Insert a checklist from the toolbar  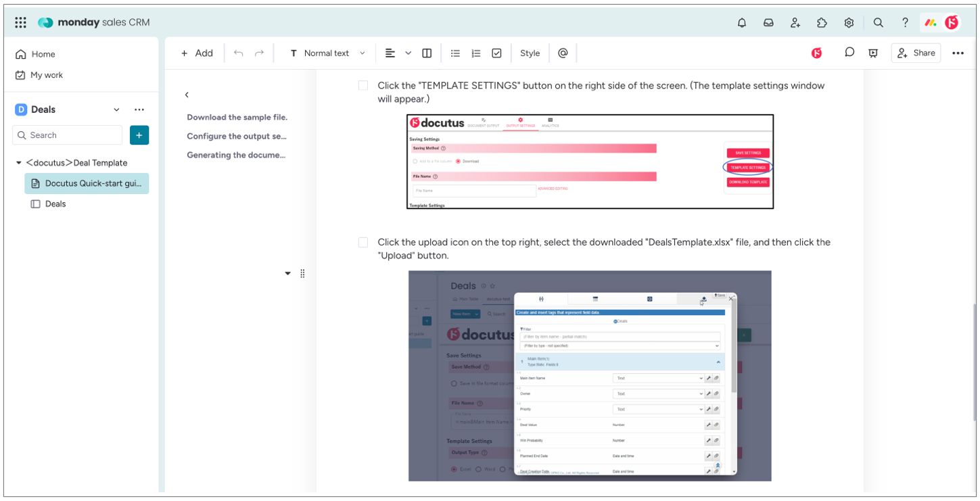pos(496,53)
